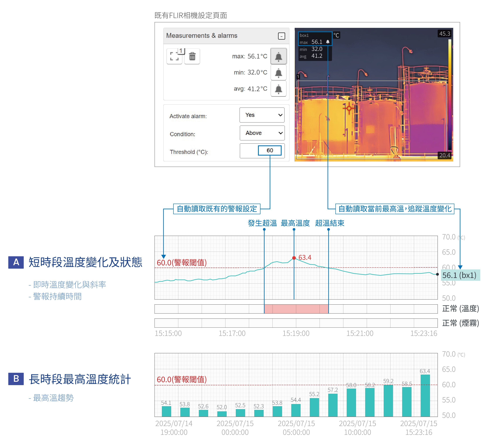Open the Condition Above dropdown
Screen dimensions: 489x448
coord(262,133)
